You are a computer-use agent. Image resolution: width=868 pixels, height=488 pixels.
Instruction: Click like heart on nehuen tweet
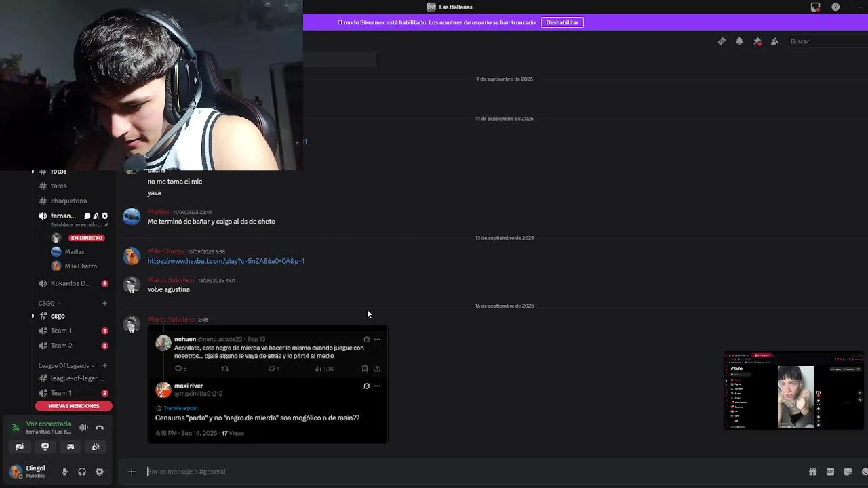click(x=271, y=369)
